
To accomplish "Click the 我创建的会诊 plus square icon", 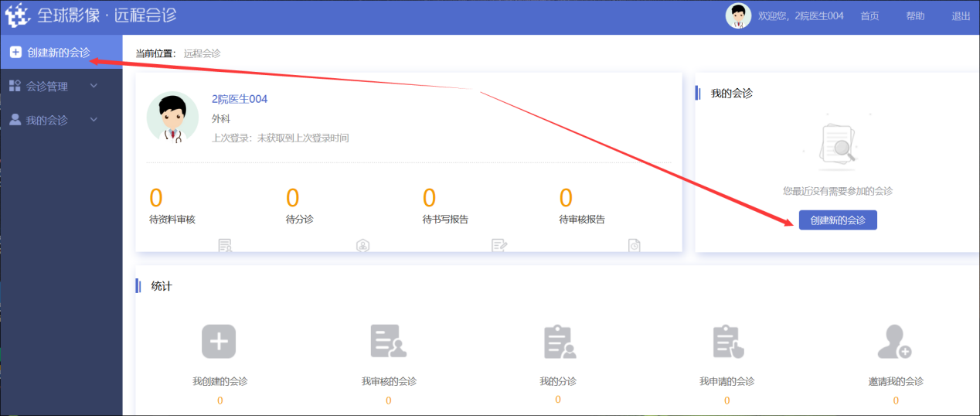I will [x=219, y=341].
